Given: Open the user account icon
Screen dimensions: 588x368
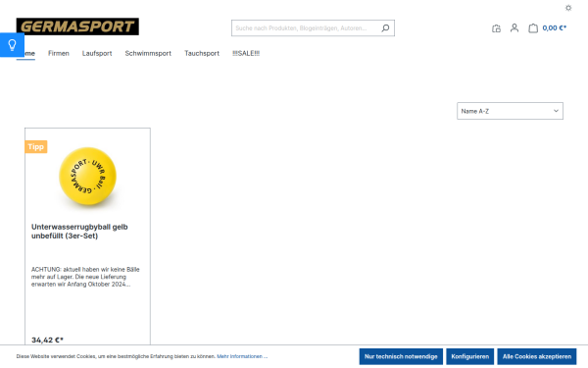Looking at the screenshot, I should 514,28.
